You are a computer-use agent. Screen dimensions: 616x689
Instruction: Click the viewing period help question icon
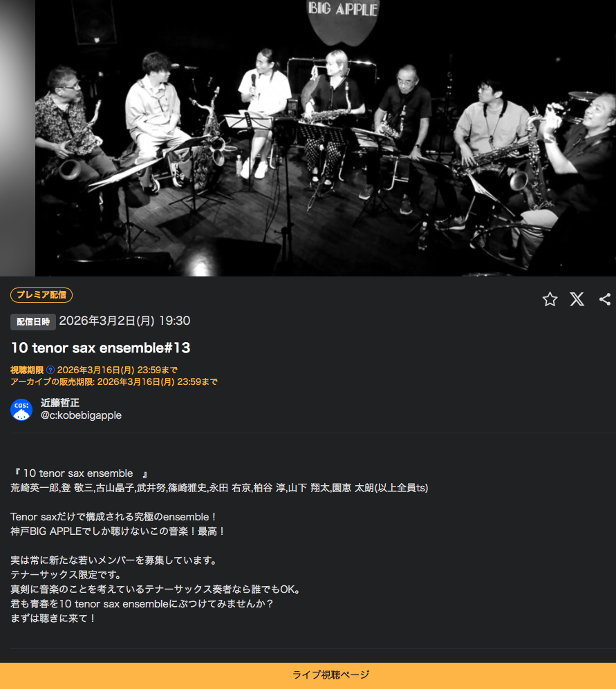click(x=50, y=370)
